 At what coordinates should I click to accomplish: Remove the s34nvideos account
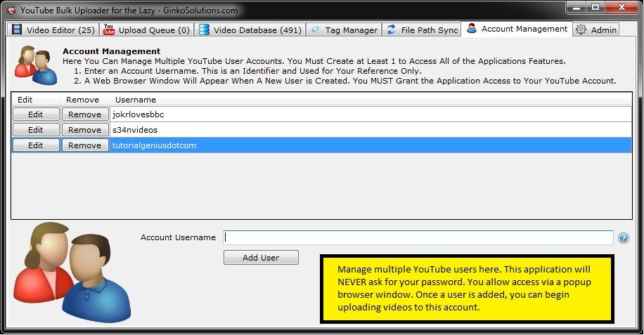click(x=85, y=130)
